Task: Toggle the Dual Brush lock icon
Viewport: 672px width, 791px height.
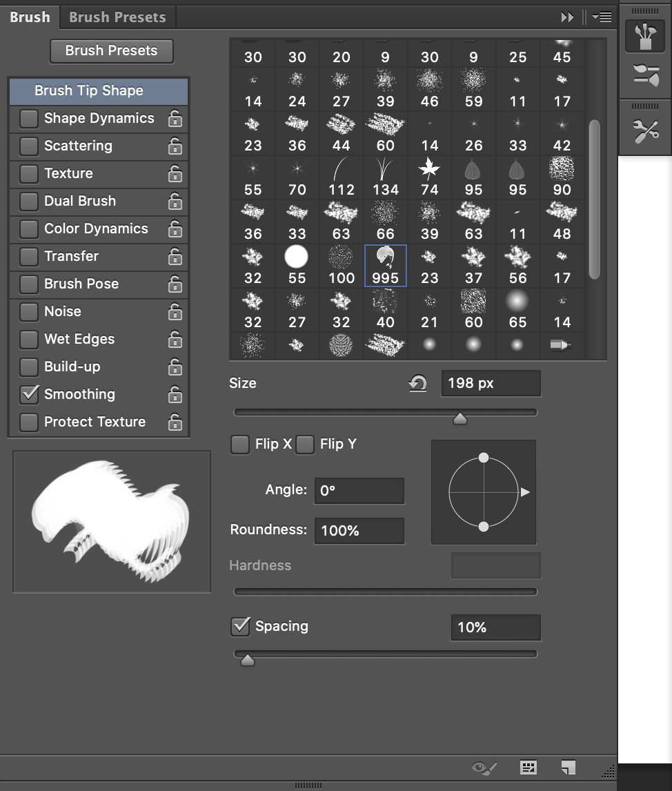Action: [175, 202]
